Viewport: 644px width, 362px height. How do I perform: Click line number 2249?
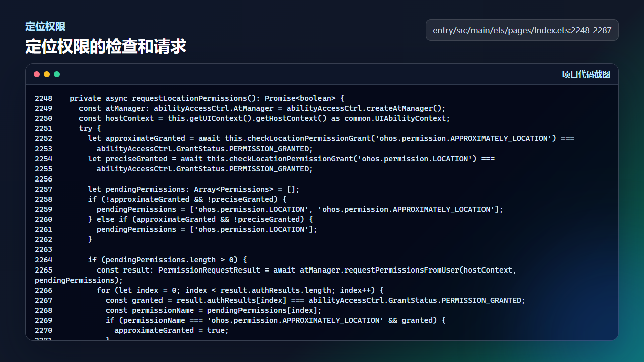43,108
